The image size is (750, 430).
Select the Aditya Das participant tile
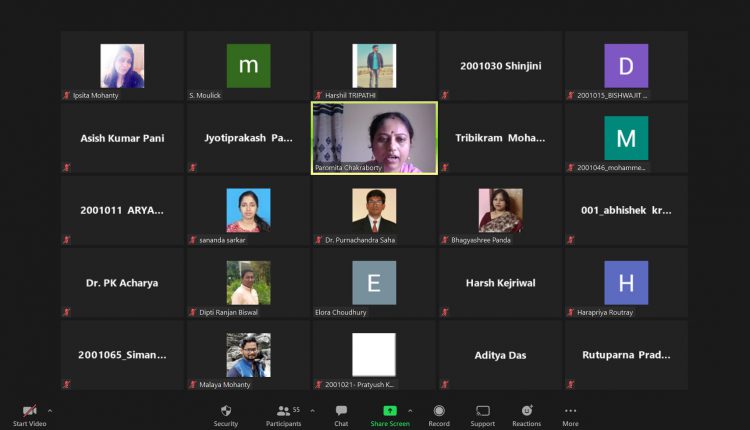tap(500, 355)
